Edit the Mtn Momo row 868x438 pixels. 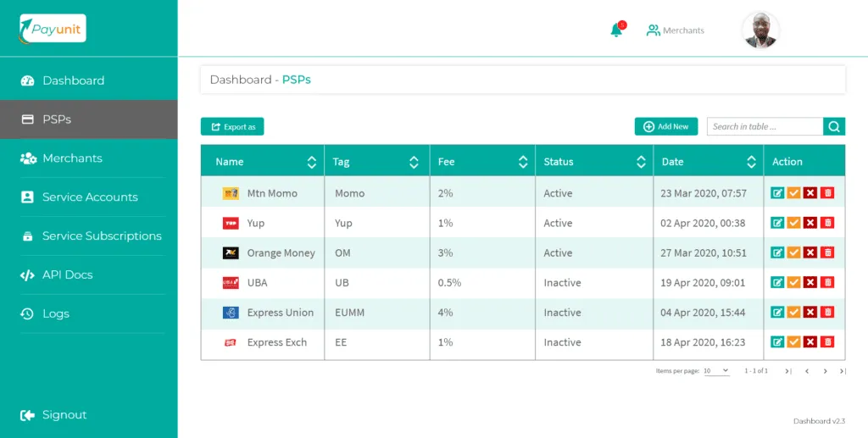pos(777,193)
